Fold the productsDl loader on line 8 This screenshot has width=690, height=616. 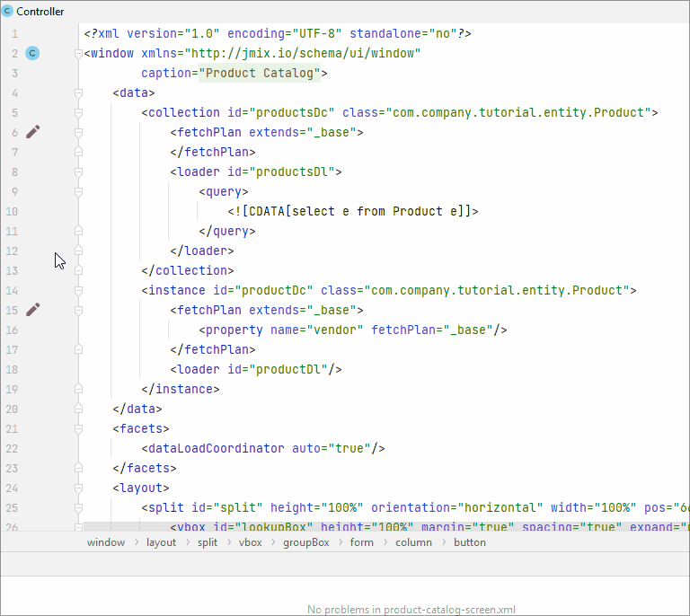pos(78,172)
